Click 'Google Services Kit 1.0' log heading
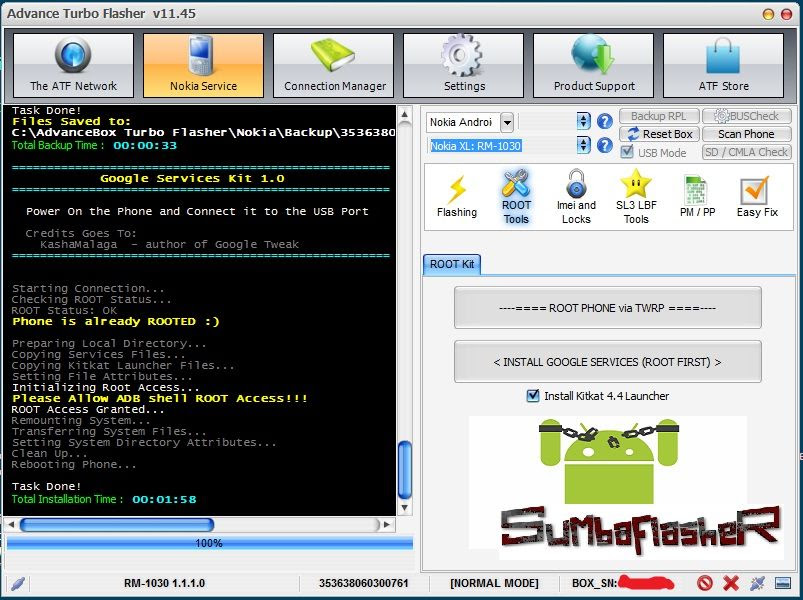The height and width of the screenshot is (600, 803). [x=192, y=178]
